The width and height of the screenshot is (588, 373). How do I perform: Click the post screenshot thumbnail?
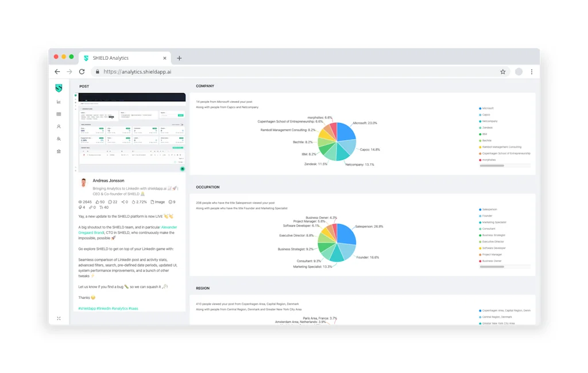point(131,133)
